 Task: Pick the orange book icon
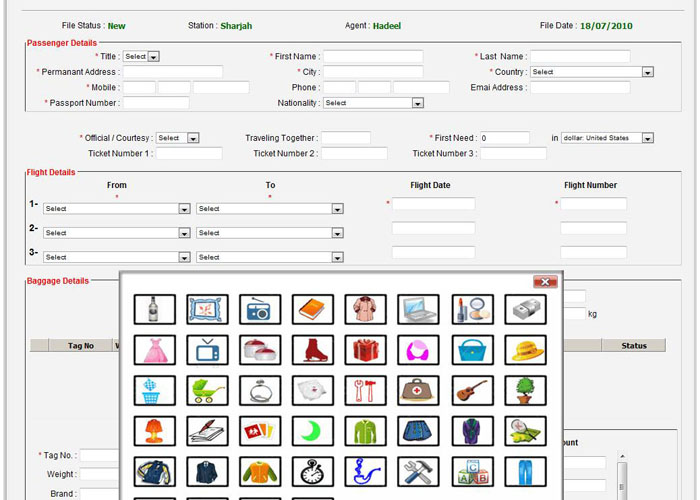[x=313, y=309]
